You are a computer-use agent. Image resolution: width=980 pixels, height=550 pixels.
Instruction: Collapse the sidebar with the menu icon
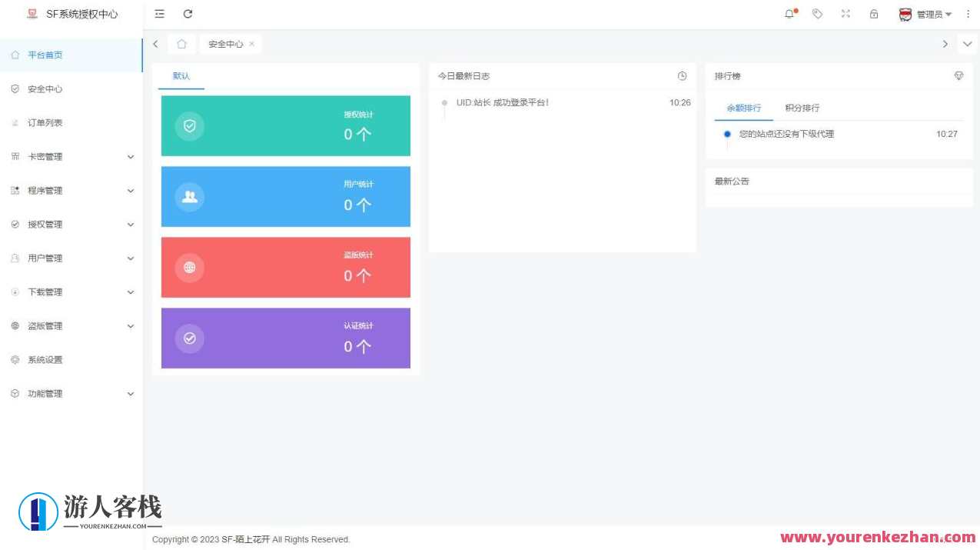[159, 13]
